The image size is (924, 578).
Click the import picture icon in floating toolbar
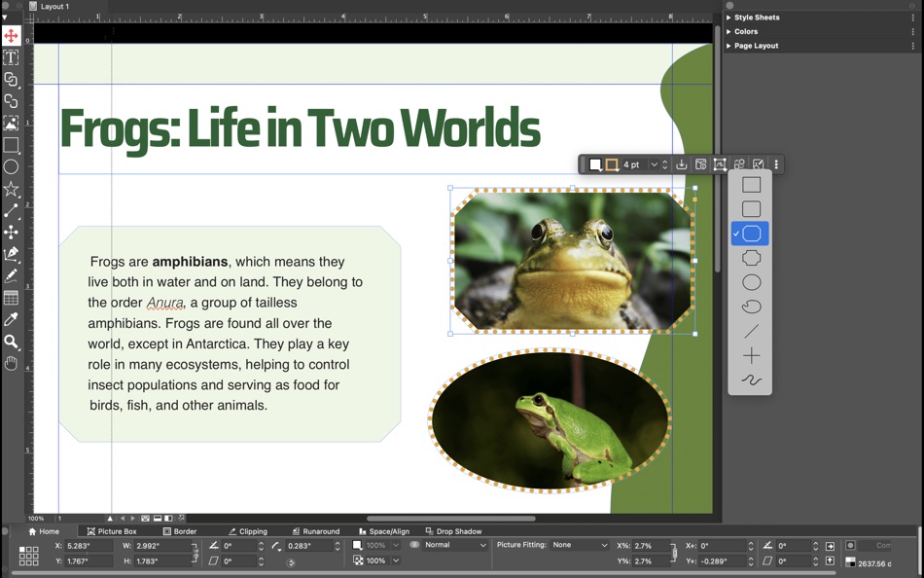681,164
